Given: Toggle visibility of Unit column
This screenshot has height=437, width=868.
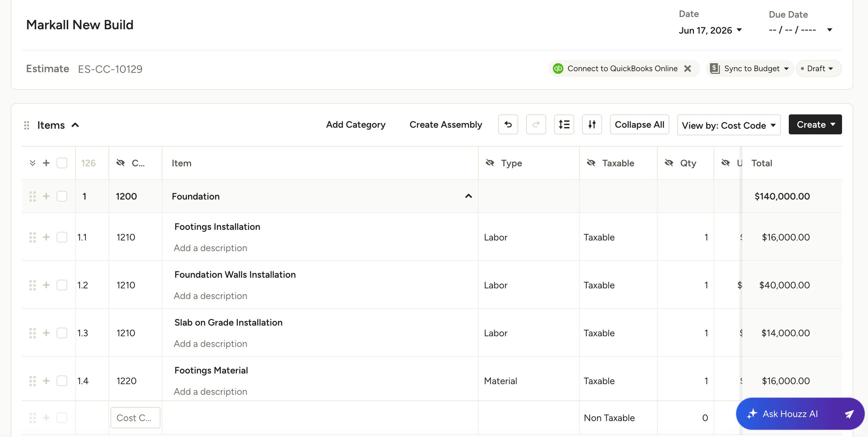Looking at the screenshot, I should click(x=726, y=163).
